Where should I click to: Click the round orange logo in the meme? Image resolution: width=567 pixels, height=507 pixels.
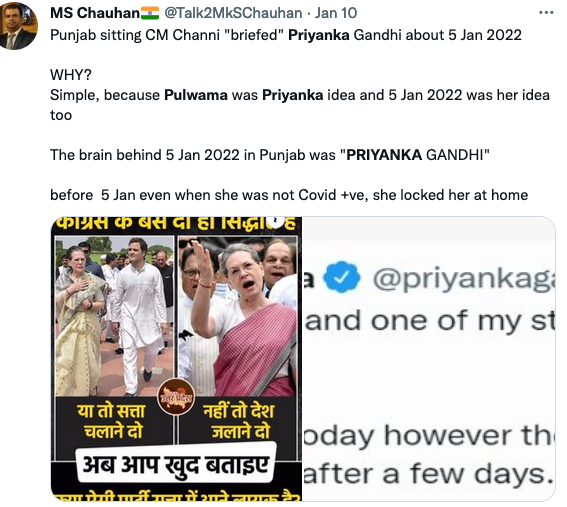coord(176,397)
